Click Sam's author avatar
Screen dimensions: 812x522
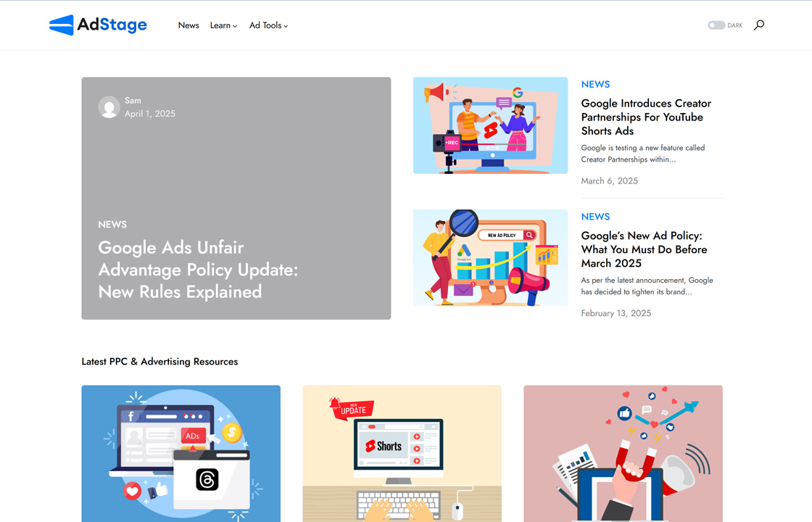[109, 107]
